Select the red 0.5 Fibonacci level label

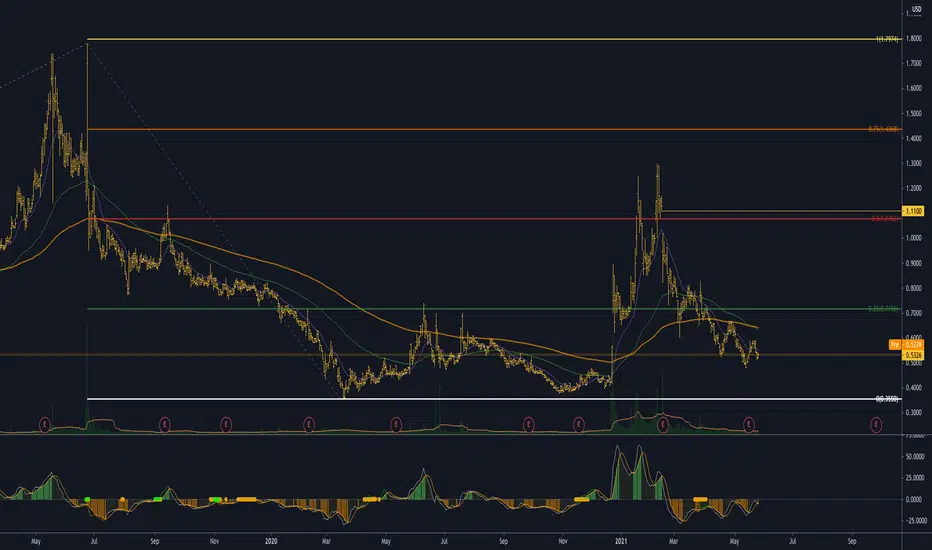(x=885, y=219)
